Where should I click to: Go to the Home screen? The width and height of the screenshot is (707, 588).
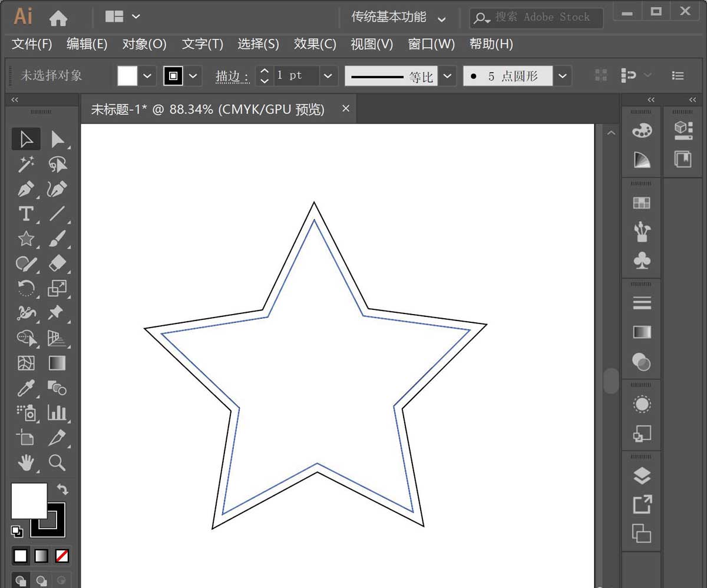[58, 18]
